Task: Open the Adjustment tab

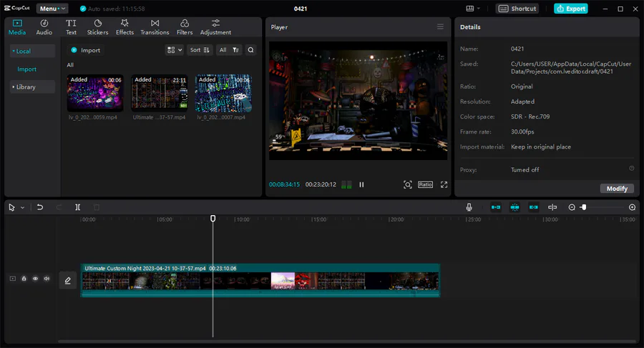Action: tap(215, 27)
